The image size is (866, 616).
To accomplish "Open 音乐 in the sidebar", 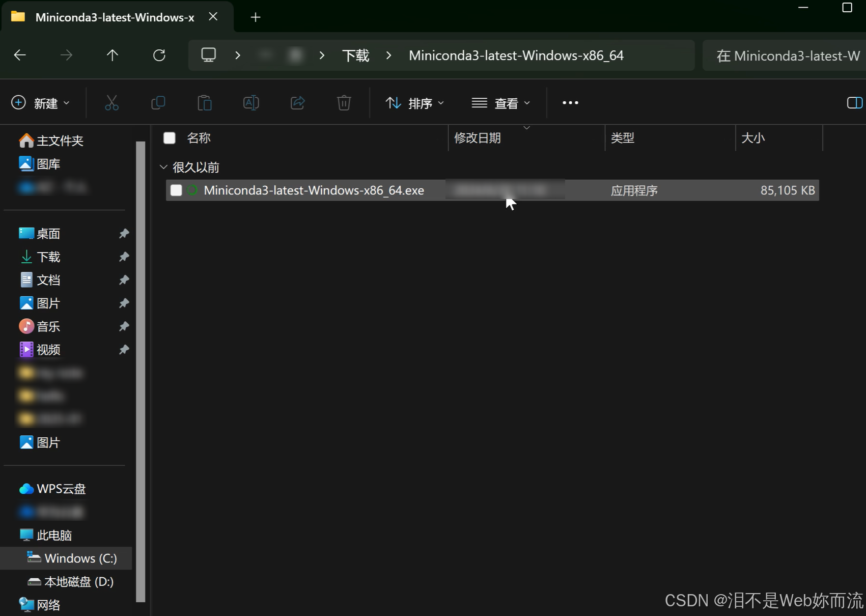I will coord(40,326).
